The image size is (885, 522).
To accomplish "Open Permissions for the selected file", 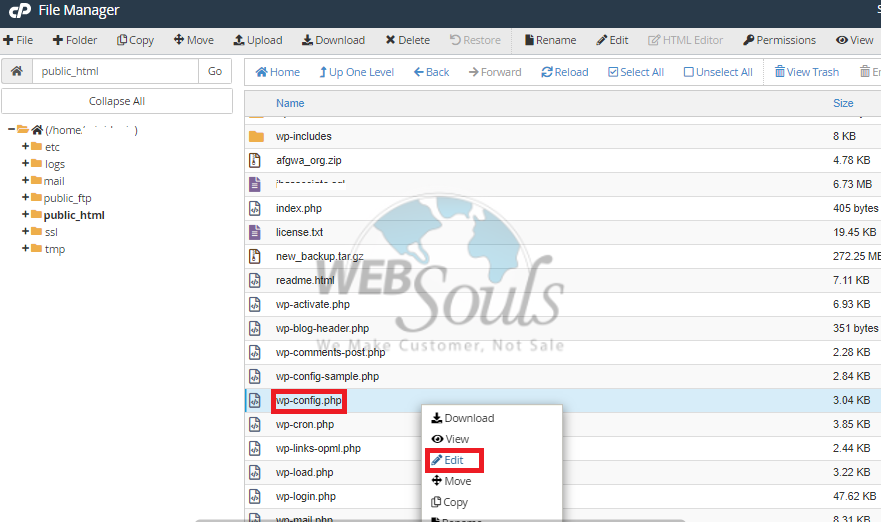I will [779, 40].
